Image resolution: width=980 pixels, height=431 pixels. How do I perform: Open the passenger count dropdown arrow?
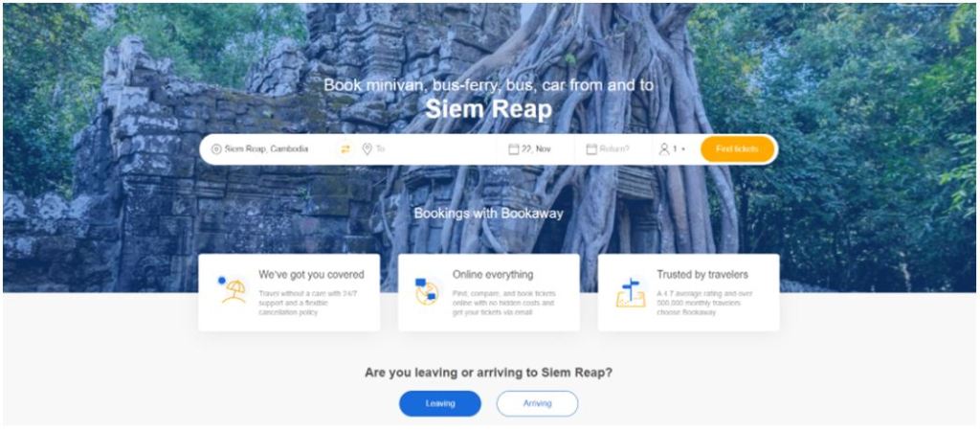(683, 150)
